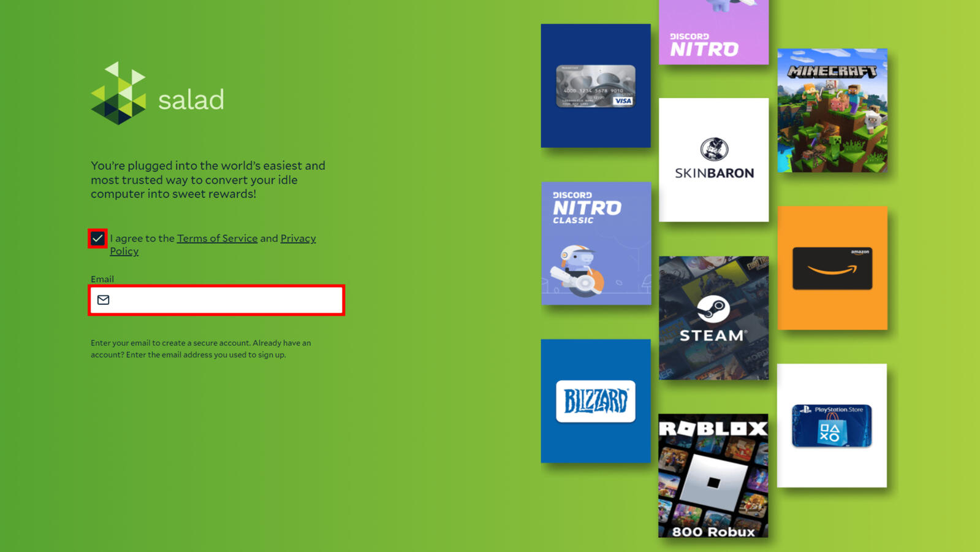This screenshot has height=552, width=980.
Task: Click the "salad" wordmark text
Action: [191, 100]
